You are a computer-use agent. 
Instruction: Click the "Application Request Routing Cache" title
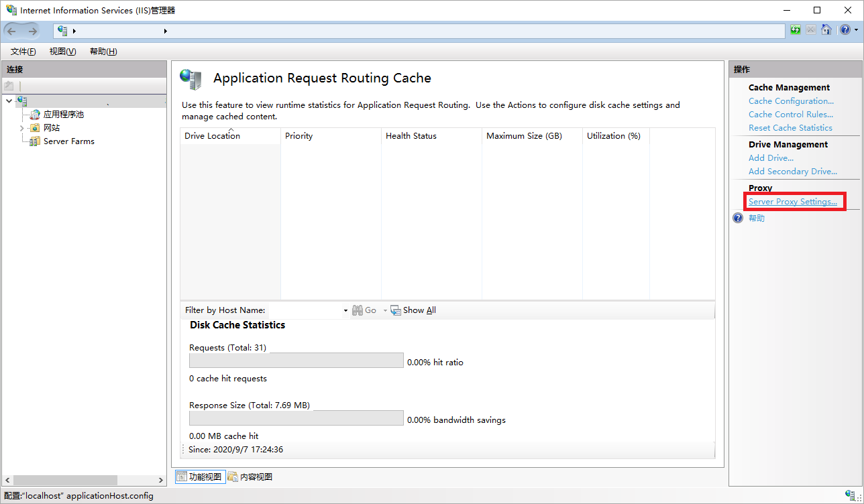click(x=322, y=78)
